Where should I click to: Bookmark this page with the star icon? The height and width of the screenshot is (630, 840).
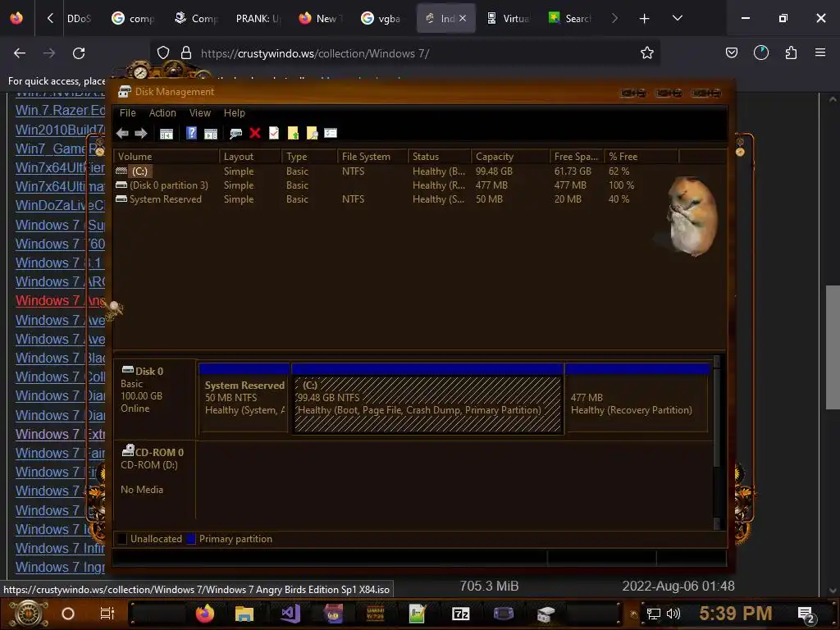647,53
